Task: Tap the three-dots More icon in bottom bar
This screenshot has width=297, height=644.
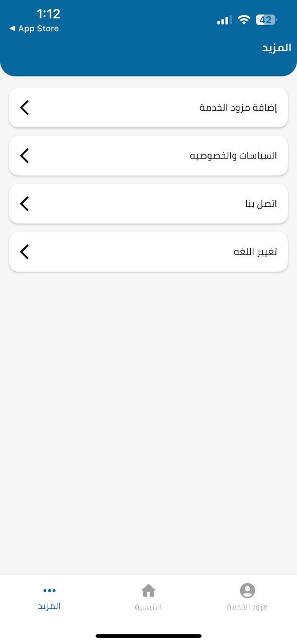Action: [x=49, y=591]
